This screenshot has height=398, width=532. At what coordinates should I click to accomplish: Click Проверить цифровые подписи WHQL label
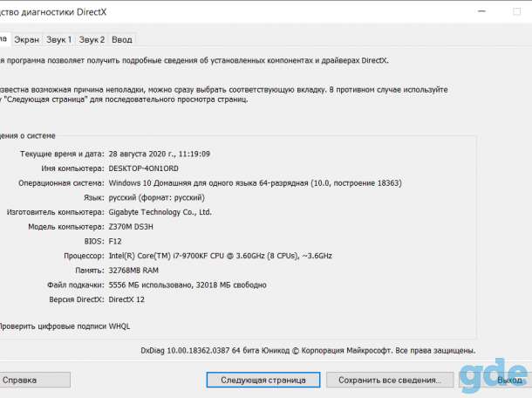tap(65, 326)
